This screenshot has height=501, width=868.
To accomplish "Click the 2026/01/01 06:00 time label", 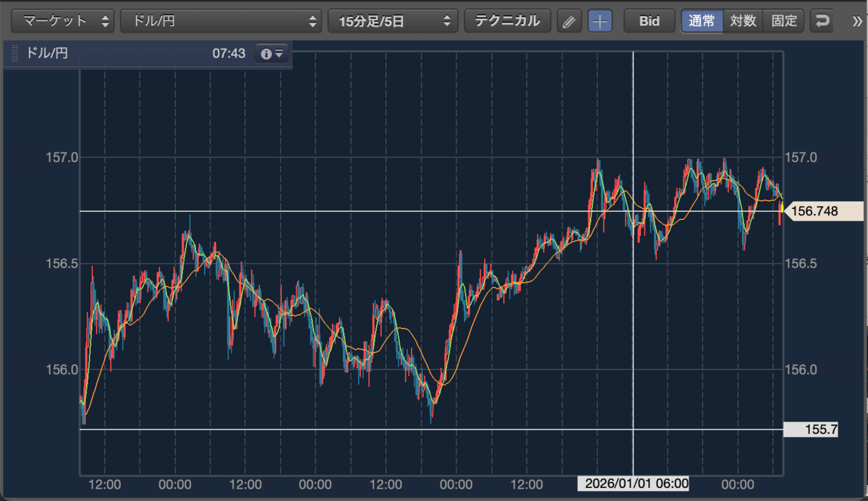I will click(x=633, y=483).
